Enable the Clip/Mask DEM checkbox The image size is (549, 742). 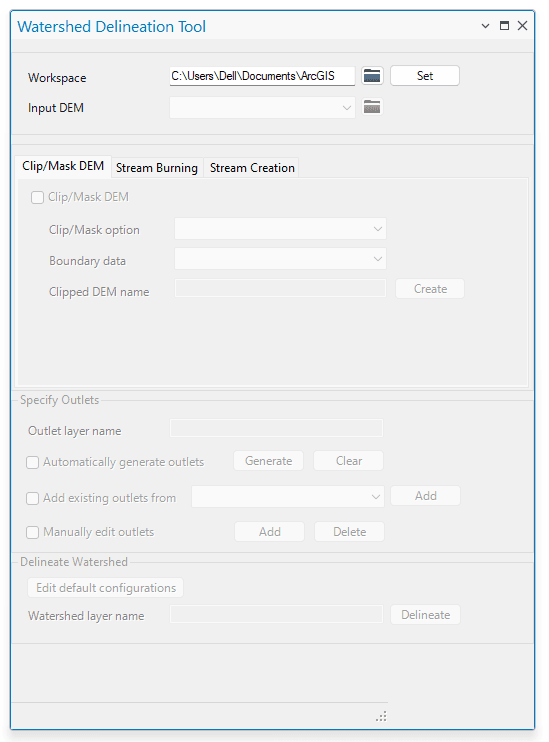pyautogui.click(x=37, y=197)
